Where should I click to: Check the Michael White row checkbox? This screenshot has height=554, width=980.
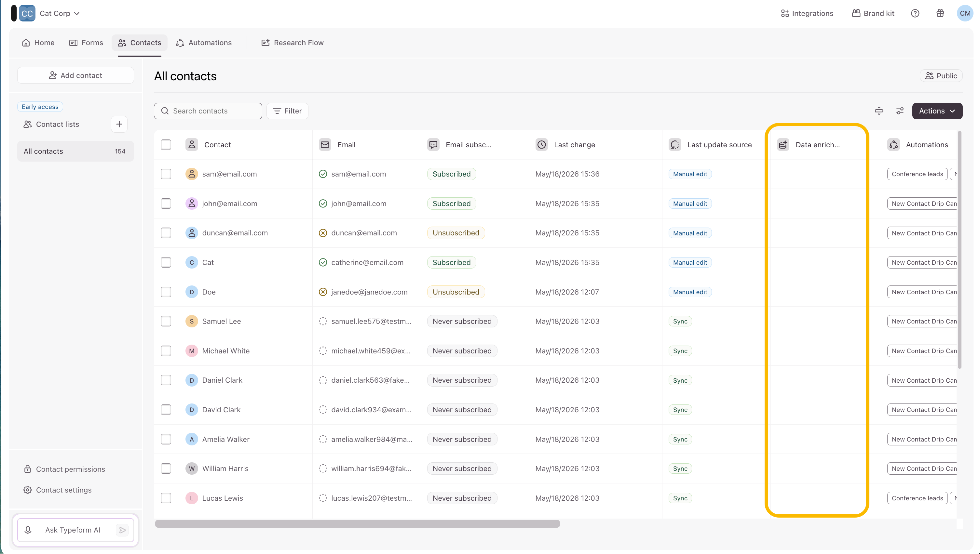click(x=166, y=351)
